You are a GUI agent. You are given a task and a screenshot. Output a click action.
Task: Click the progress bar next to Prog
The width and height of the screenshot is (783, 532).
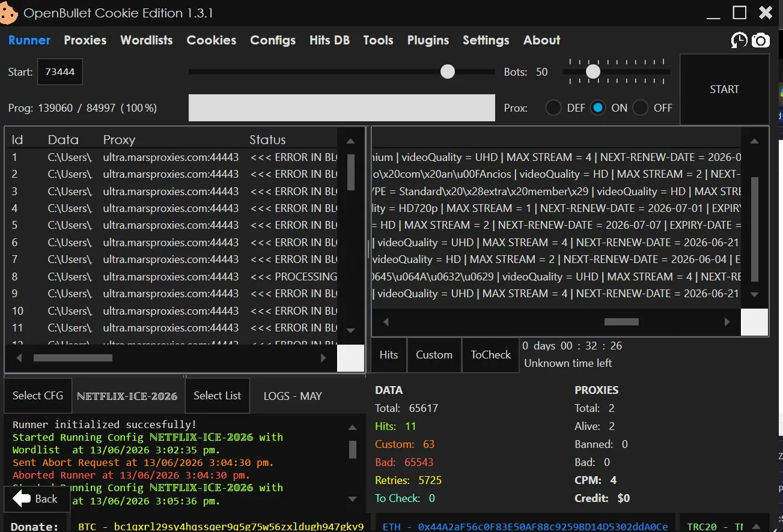pos(341,108)
